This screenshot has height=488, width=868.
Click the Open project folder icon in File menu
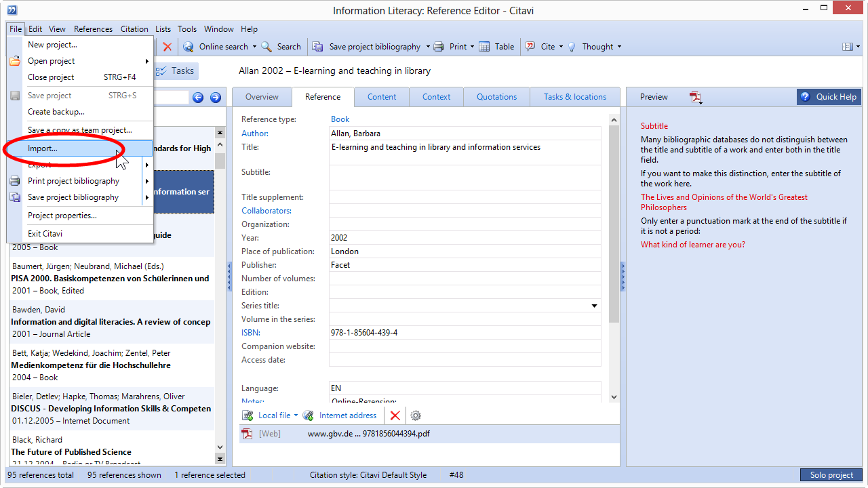15,61
